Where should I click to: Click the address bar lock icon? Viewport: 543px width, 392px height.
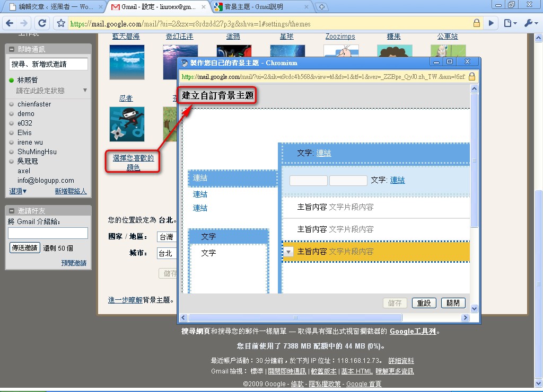click(477, 23)
